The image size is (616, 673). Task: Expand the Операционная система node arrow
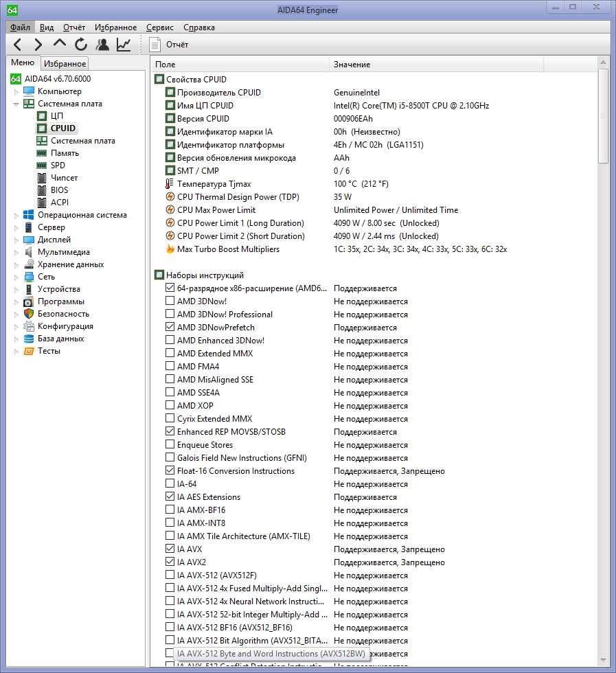point(16,216)
